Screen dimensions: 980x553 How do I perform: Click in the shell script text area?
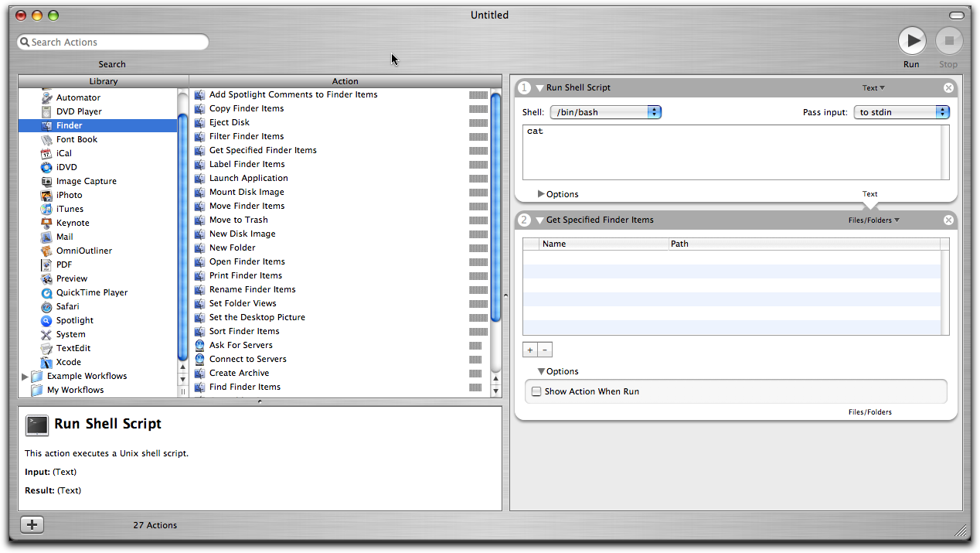coord(731,152)
